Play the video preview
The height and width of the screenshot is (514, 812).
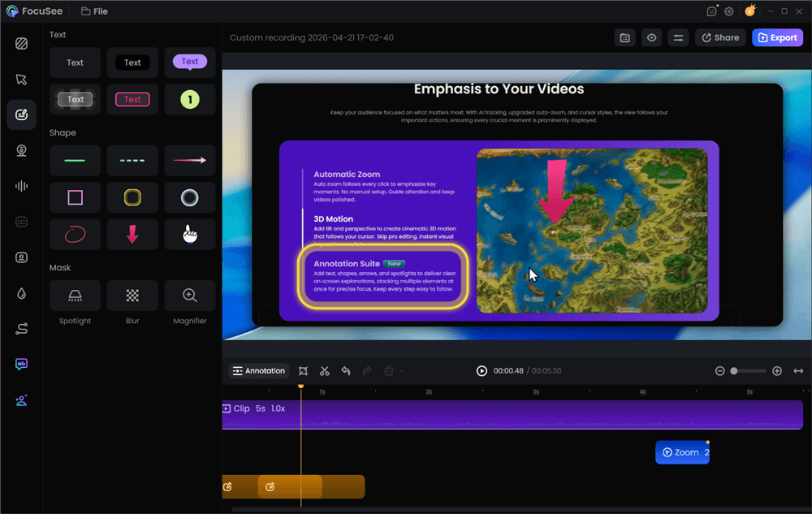click(x=482, y=370)
